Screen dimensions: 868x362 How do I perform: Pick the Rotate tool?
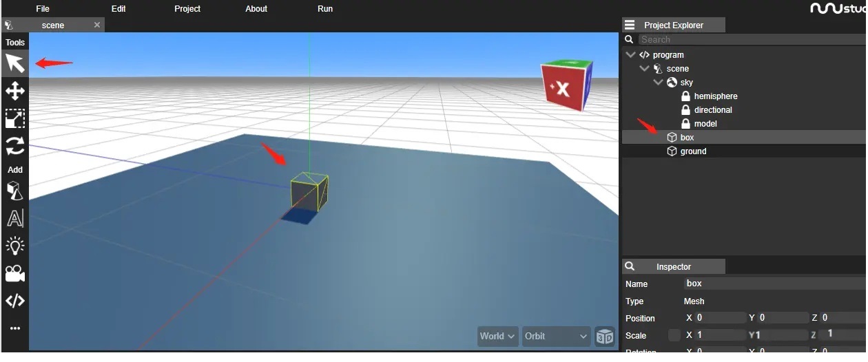click(x=15, y=146)
